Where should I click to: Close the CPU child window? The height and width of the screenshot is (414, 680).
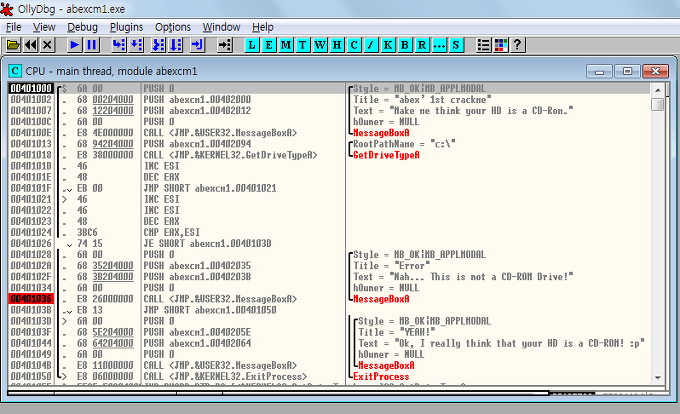[655, 71]
